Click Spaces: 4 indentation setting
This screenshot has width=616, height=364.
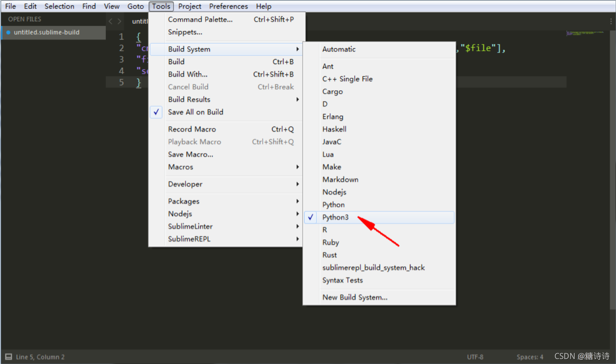pyautogui.click(x=530, y=357)
